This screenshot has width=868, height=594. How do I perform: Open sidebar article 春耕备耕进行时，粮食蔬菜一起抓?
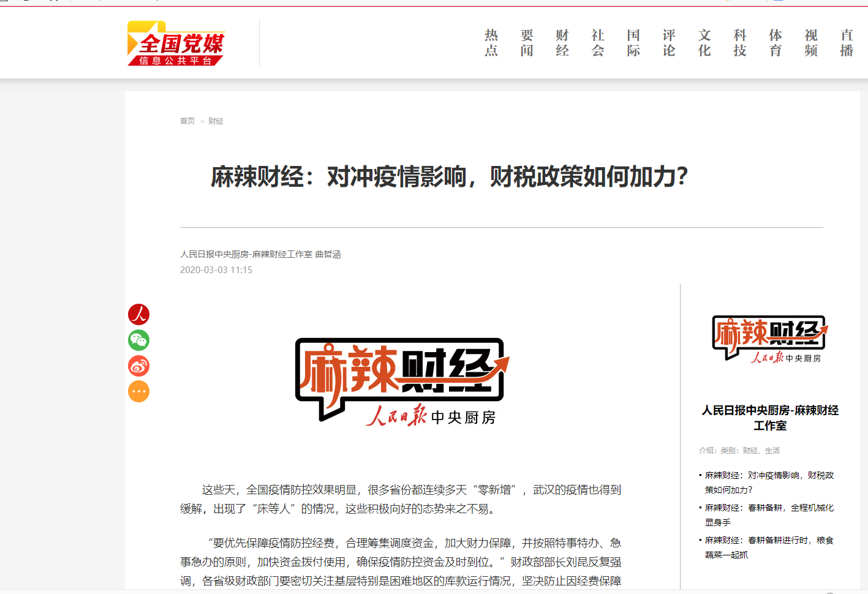(x=769, y=547)
